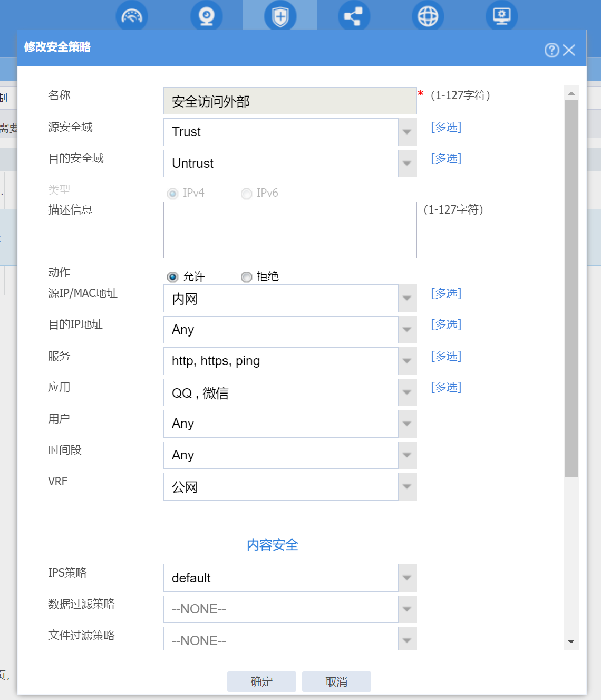Open the dashboard gauge icon in top navigation

click(132, 16)
